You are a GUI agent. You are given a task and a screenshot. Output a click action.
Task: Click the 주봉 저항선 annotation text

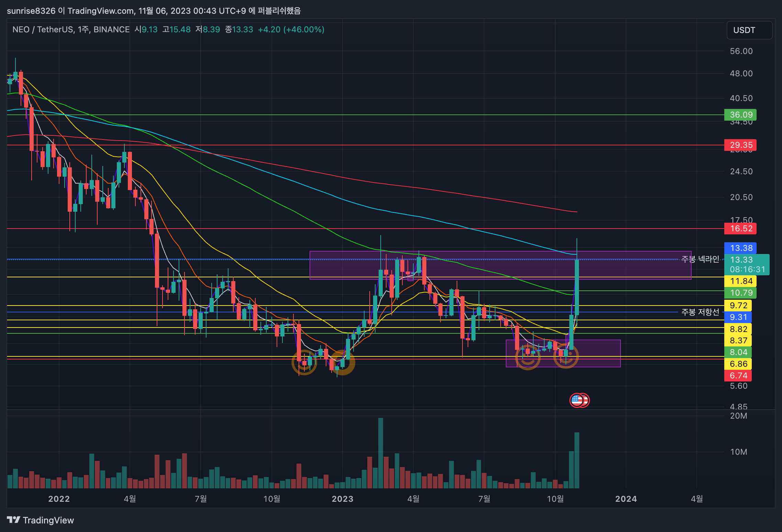[x=700, y=312]
